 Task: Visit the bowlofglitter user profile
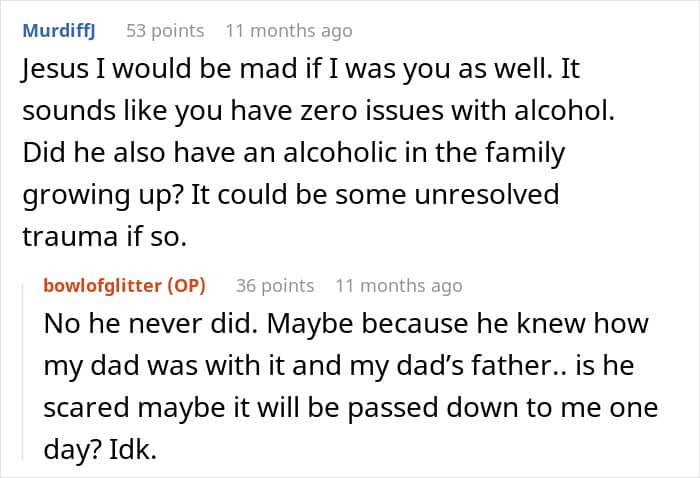coord(102,286)
